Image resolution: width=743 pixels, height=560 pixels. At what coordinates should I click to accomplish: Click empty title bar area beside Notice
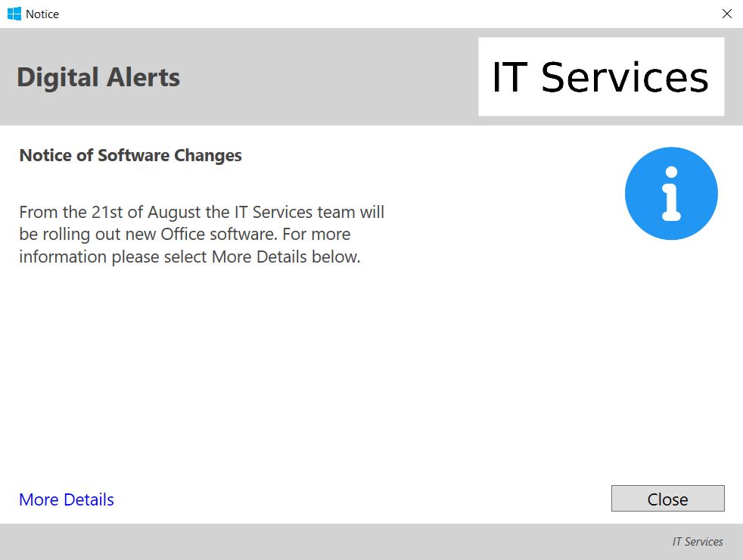(x=378, y=14)
